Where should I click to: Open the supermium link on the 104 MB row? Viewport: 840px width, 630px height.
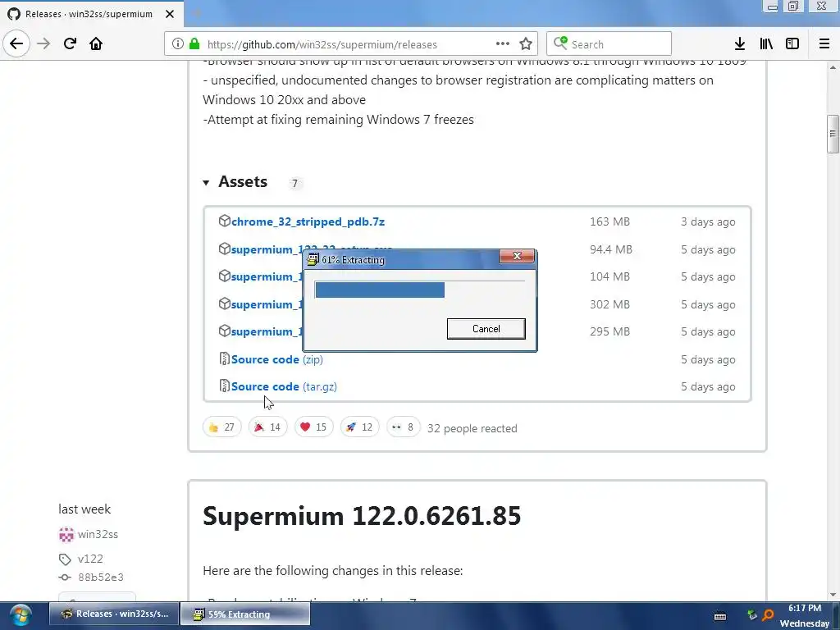click(x=267, y=277)
